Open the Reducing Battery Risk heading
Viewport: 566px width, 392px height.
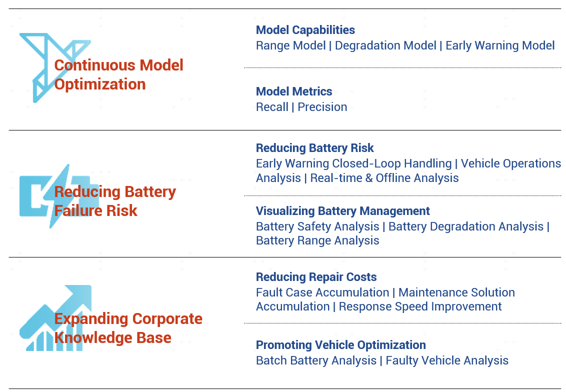315,148
